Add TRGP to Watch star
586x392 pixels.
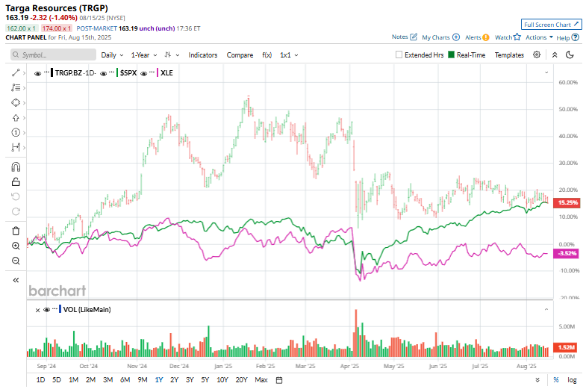click(x=517, y=37)
